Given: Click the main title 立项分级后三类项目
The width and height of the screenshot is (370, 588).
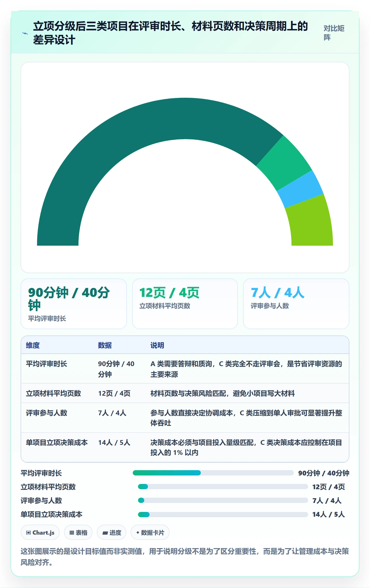Looking at the screenshot, I should 170,33.
